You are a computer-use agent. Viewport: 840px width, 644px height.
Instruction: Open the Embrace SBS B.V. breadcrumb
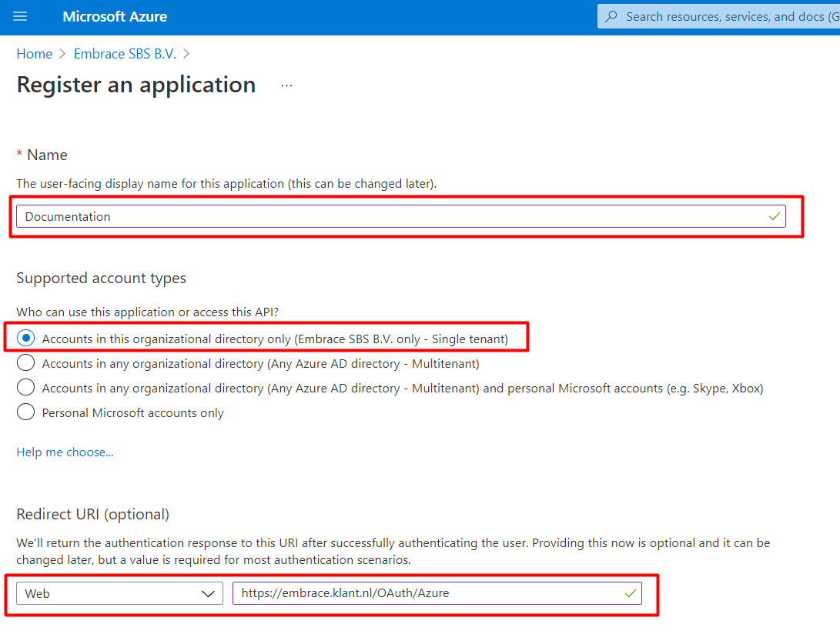pos(125,54)
